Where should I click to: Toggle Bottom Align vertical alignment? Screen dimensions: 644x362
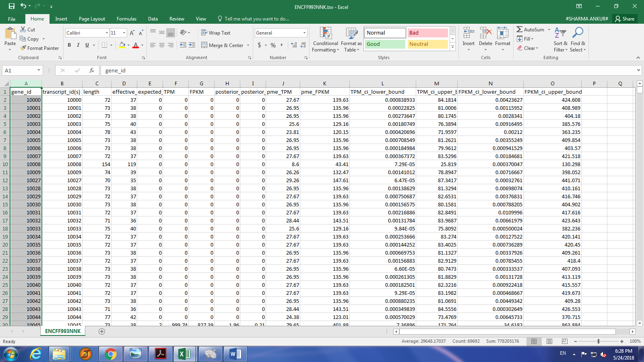171,33
